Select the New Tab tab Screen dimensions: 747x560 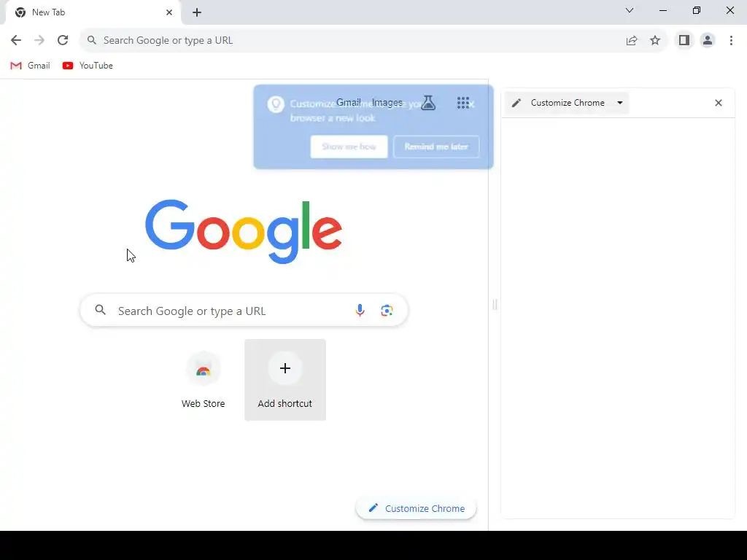[x=93, y=12]
